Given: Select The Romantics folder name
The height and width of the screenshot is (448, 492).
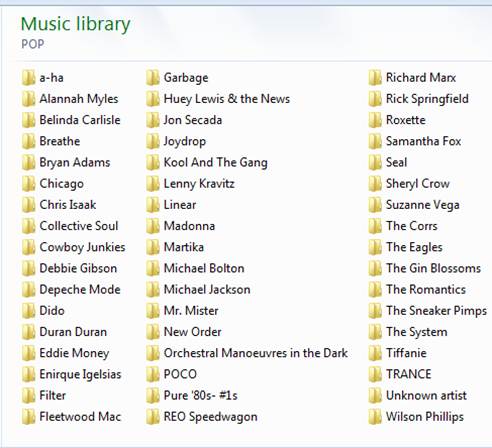Looking at the screenshot, I should [426, 289].
